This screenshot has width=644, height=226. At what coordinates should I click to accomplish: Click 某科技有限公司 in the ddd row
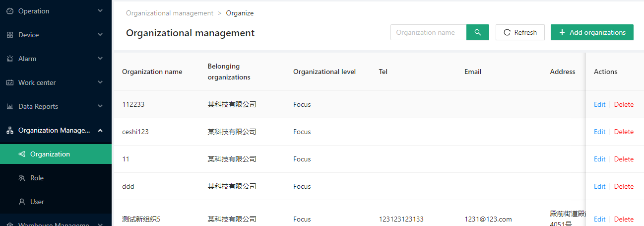point(232,186)
